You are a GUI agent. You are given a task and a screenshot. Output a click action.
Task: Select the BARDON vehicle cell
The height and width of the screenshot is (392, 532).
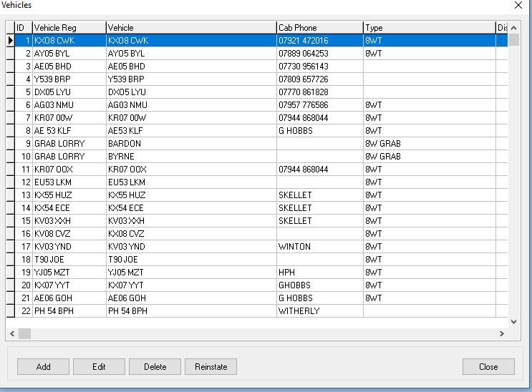click(x=191, y=144)
